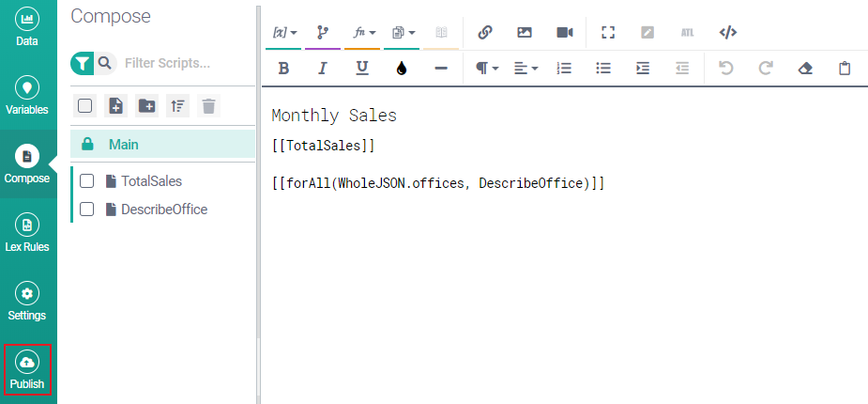
Task: Create a new script folder
Action: pyautogui.click(x=146, y=105)
